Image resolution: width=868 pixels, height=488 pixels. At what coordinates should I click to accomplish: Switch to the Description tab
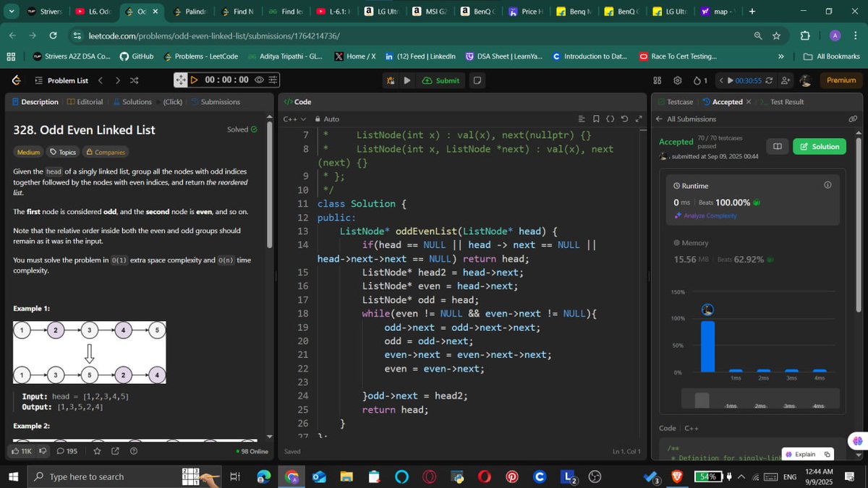[x=35, y=102]
